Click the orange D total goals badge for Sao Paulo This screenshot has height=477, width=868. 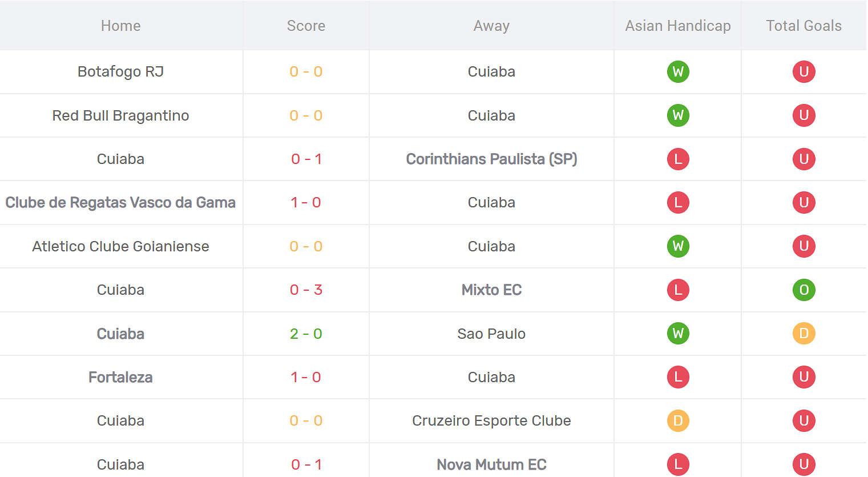pos(804,334)
